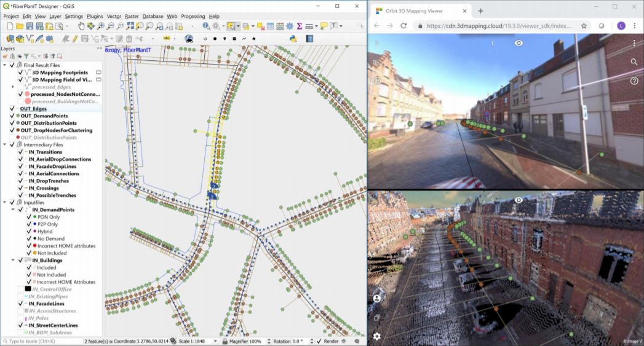Click the Identify Features tool
Viewport: 644px width, 346px height.
tap(206, 26)
